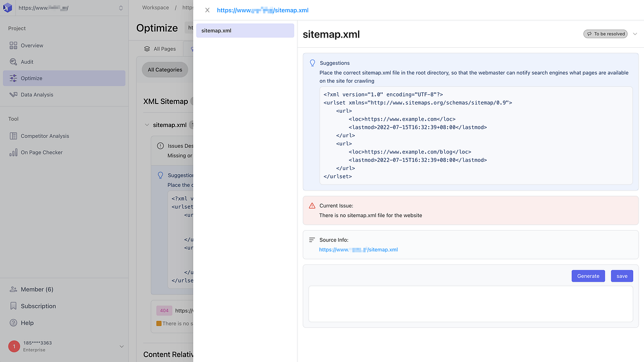The width and height of the screenshot is (644, 362).
Task: Select sitemap.xml in the left list
Action: [x=245, y=31]
